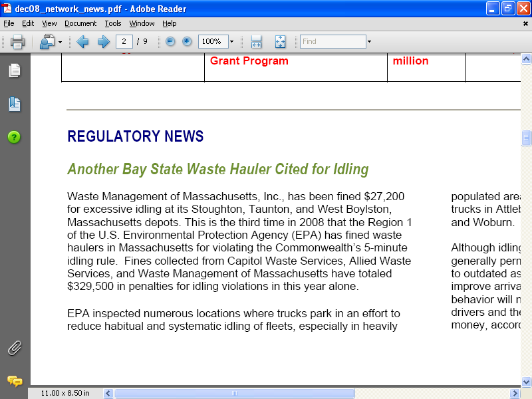Click the vertical scrollbar thumb

526,138
